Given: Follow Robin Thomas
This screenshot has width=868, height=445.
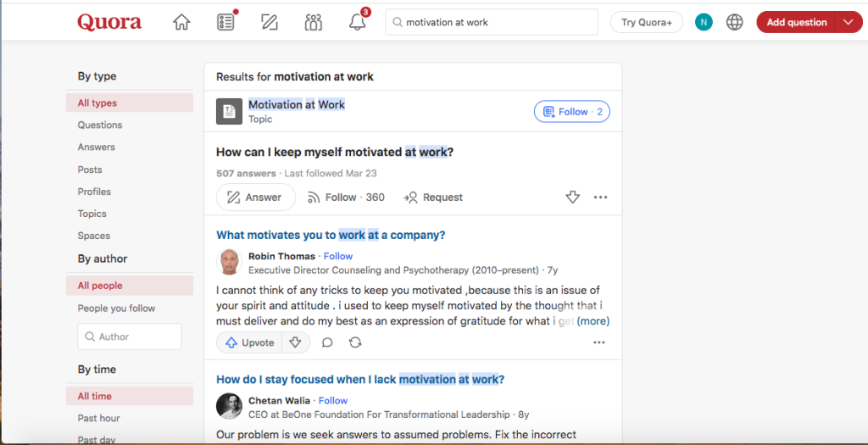Looking at the screenshot, I should click(x=338, y=256).
